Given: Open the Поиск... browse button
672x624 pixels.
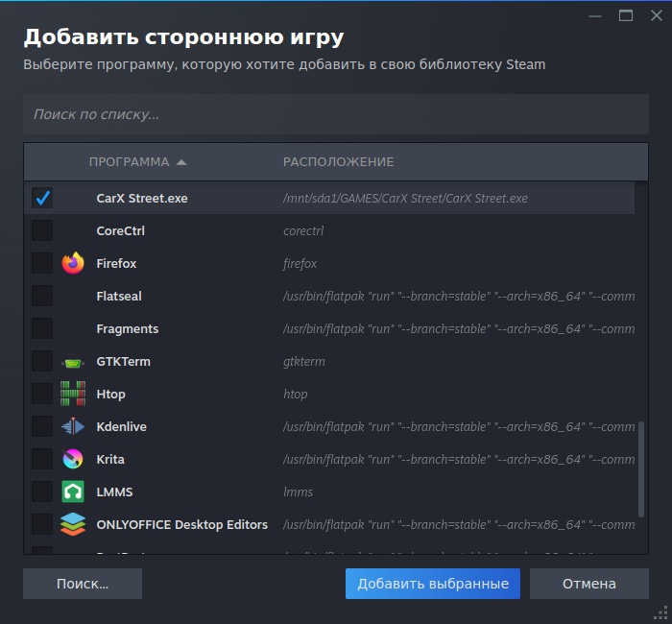Looking at the screenshot, I should [83, 584].
